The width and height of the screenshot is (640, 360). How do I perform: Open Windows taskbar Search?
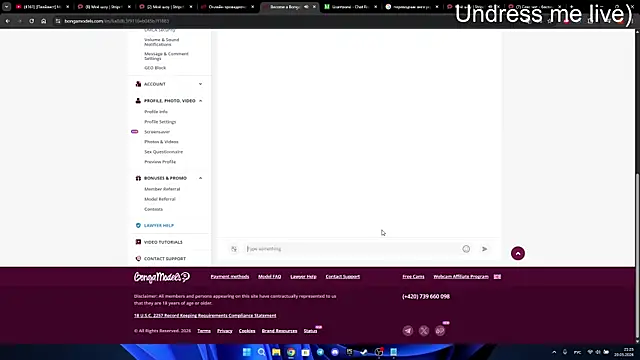[261, 352]
